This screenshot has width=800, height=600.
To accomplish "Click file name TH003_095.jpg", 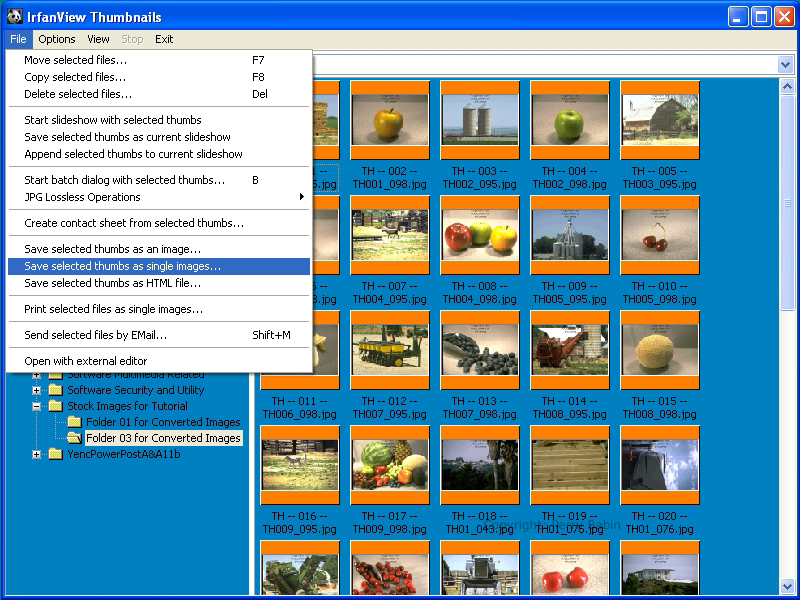I will point(660,184).
